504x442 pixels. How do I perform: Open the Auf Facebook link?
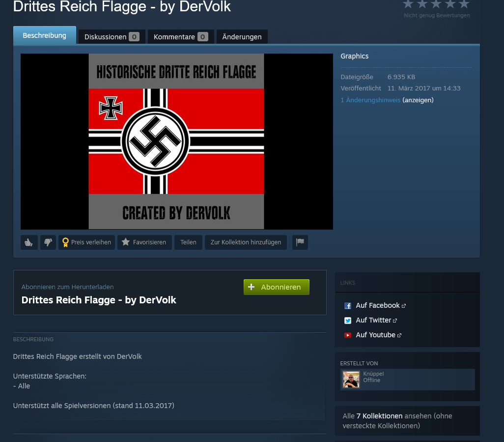(x=377, y=305)
